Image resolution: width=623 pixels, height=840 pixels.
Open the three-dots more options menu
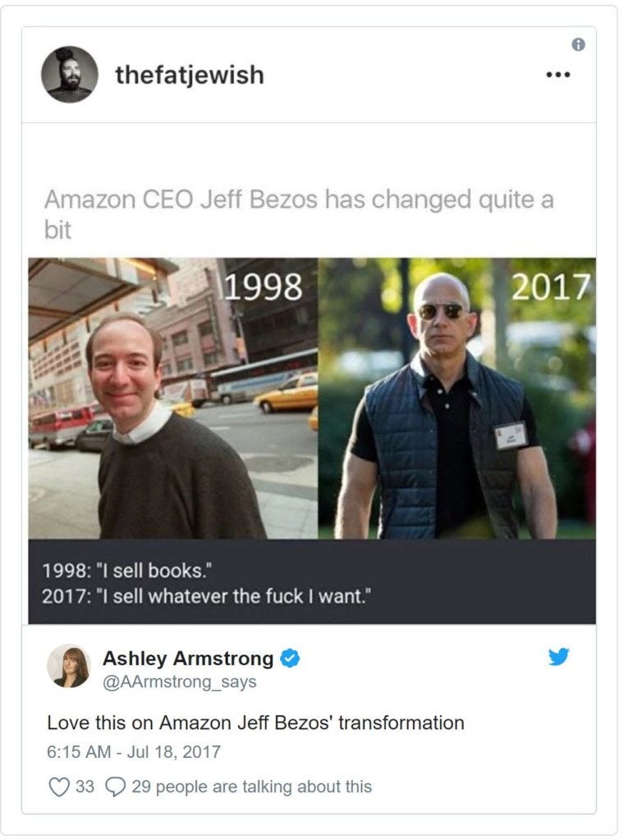pyautogui.click(x=557, y=75)
